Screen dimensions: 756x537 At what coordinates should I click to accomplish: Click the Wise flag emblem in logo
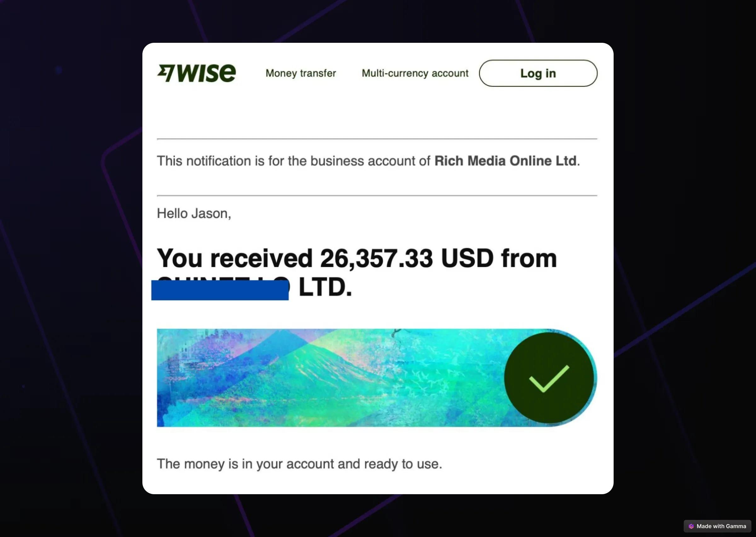pos(166,73)
